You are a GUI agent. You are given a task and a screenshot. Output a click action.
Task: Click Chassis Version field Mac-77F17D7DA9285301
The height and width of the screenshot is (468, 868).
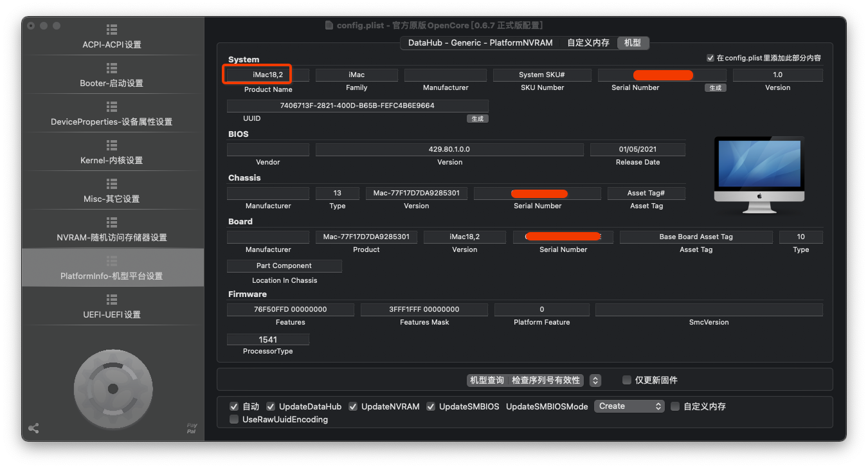coord(417,193)
